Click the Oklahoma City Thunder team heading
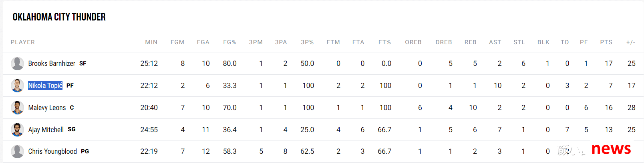644x163 pixels. click(x=59, y=17)
